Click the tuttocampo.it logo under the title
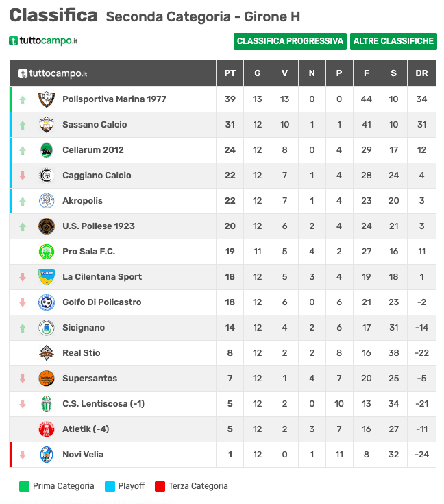 pyautogui.click(x=43, y=41)
